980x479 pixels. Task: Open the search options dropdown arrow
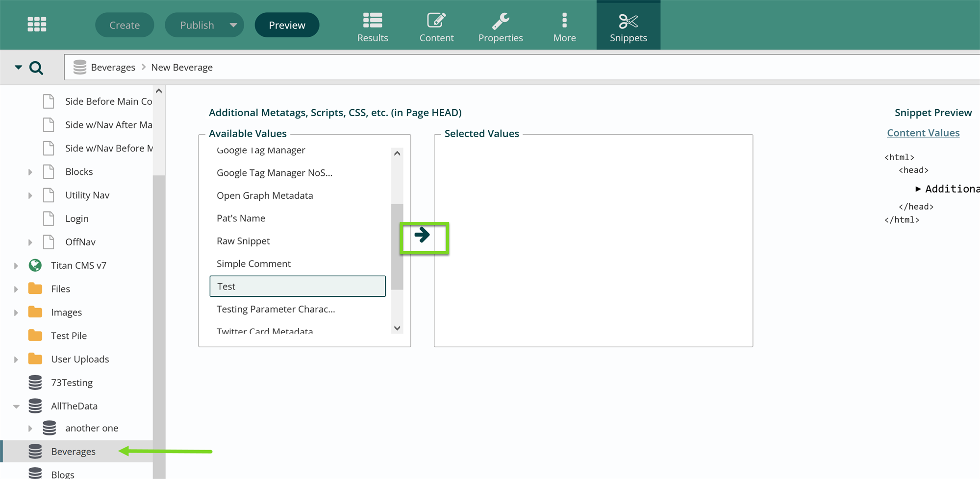(18, 67)
